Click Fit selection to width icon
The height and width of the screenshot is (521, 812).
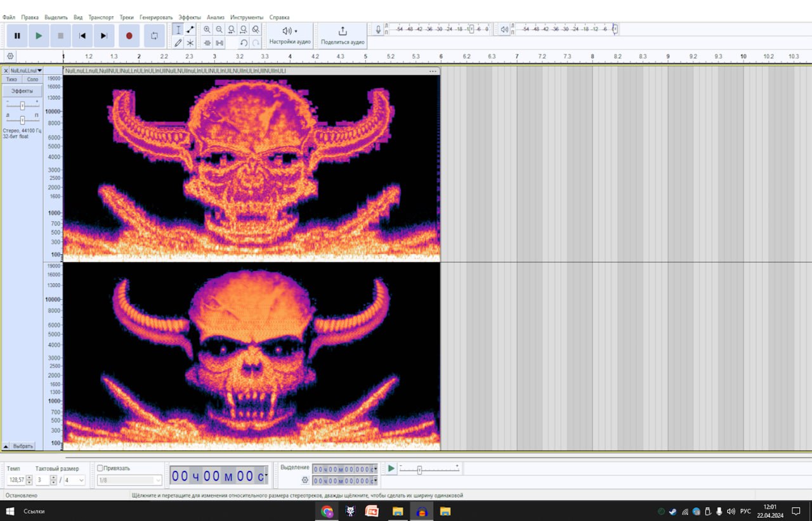coord(231,30)
